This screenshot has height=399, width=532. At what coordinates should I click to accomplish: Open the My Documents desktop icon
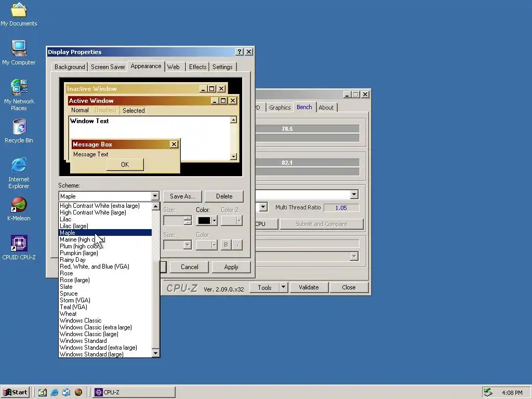pyautogui.click(x=19, y=14)
